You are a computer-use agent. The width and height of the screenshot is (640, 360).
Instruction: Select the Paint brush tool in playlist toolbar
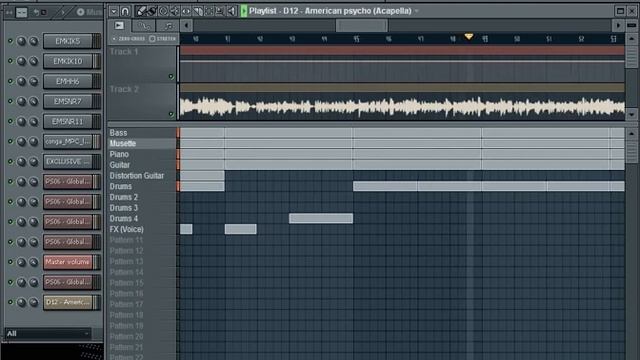click(152, 11)
